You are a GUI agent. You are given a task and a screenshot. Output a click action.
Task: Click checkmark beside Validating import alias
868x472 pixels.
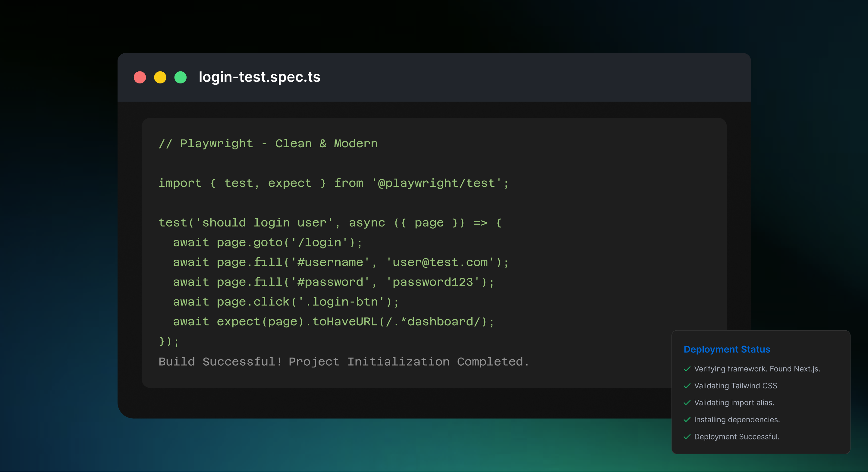coord(687,403)
